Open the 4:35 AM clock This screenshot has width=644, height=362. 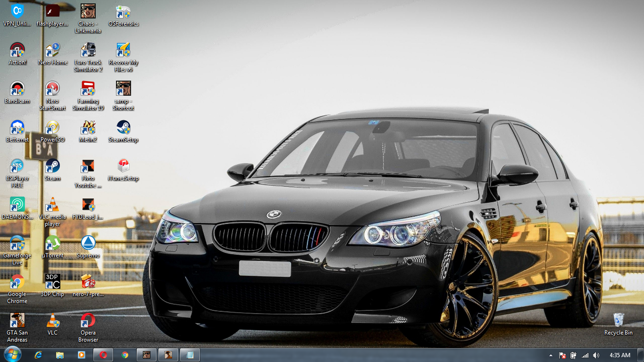click(x=619, y=355)
